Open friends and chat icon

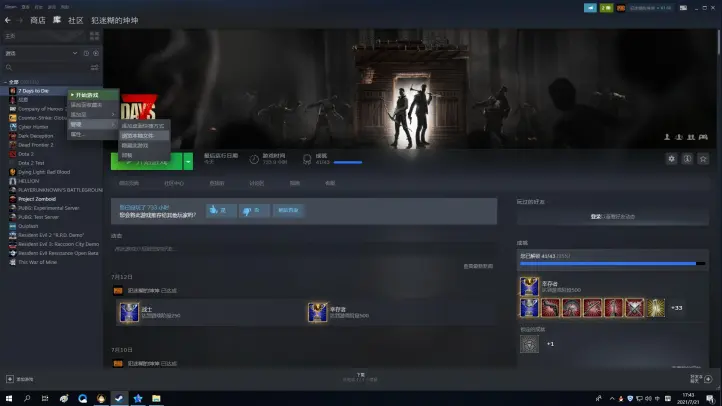[x=708, y=379]
